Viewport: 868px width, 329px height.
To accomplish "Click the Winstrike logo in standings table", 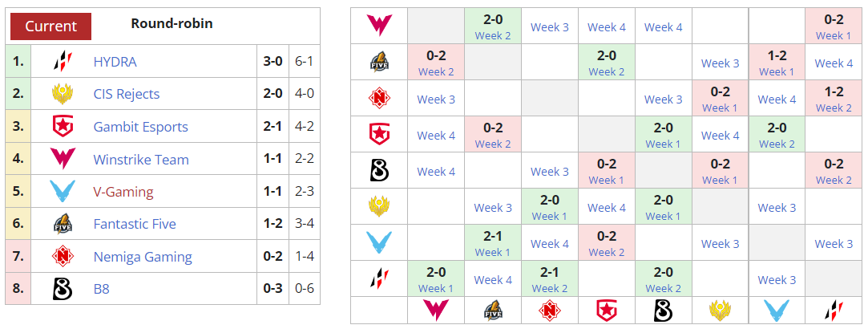I will [62, 160].
